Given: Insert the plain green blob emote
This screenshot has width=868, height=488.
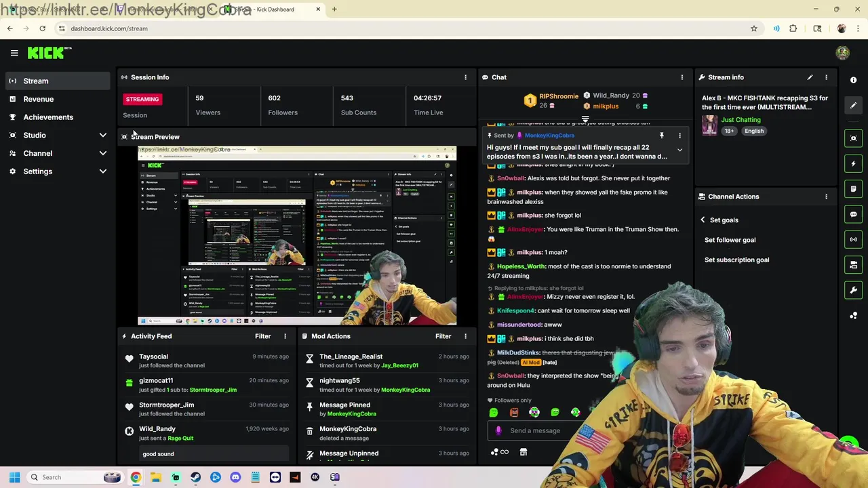Looking at the screenshot, I should pyautogui.click(x=494, y=412).
